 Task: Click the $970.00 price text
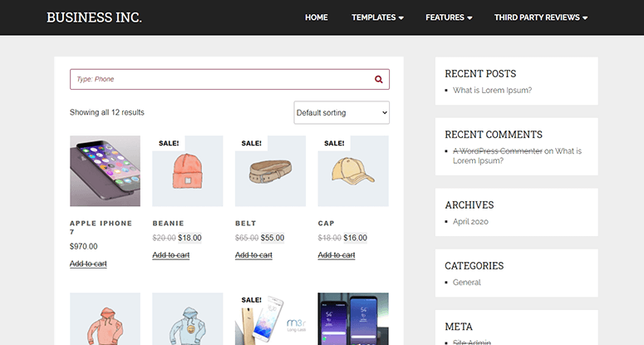click(83, 246)
